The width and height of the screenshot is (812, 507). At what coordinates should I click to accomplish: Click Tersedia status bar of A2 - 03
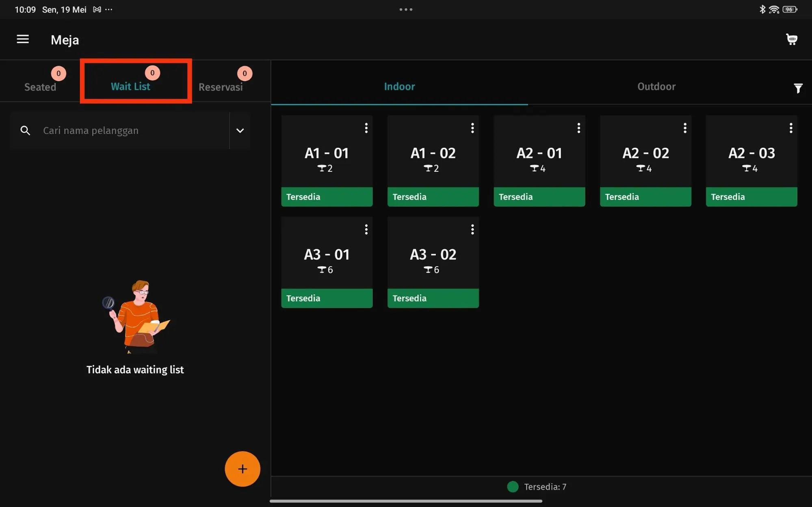coord(751,197)
